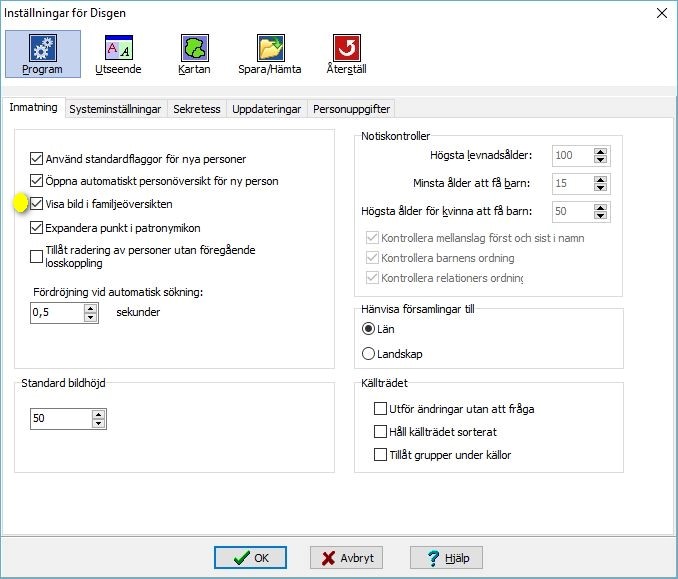Open the Sekretess tab
The image size is (678, 579).
(197, 109)
